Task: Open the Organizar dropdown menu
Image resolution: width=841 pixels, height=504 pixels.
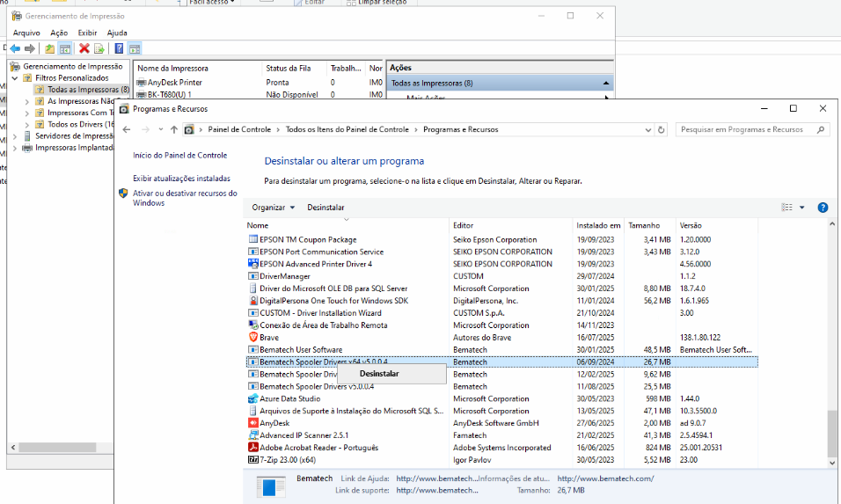Action: (274, 208)
